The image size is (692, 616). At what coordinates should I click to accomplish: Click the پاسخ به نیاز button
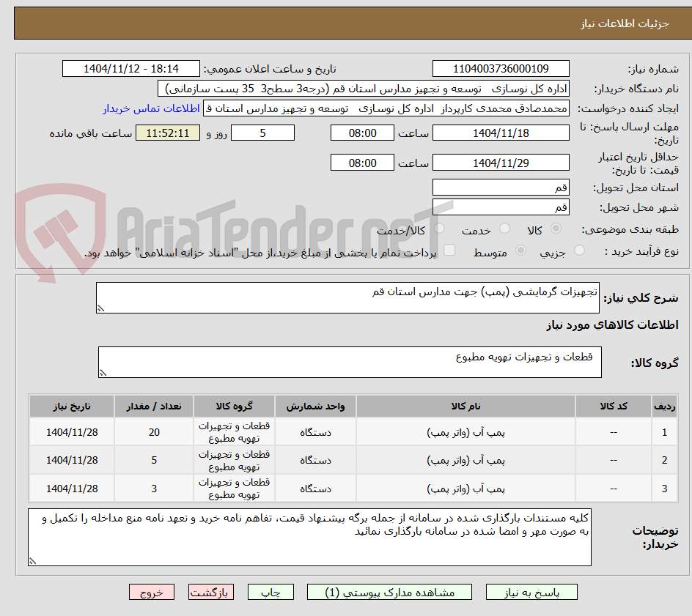coord(531,592)
